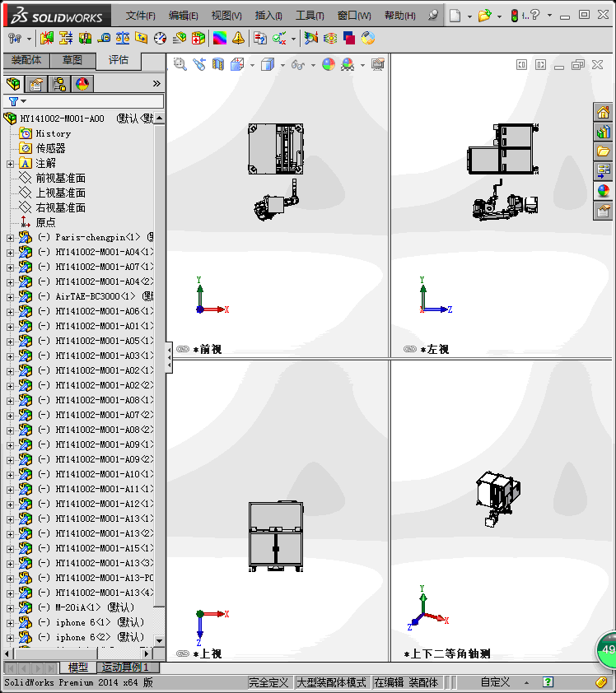Toggle the traffic-light Rebuild icon
The height and width of the screenshot is (693, 616).
(x=514, y=16)
